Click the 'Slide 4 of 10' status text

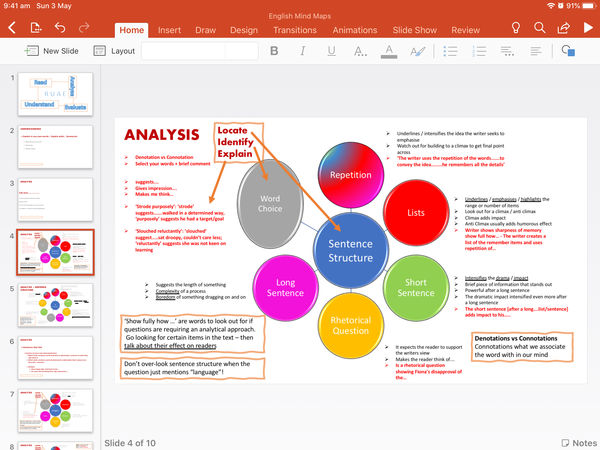pyautogui.click(x=130, y=443)
